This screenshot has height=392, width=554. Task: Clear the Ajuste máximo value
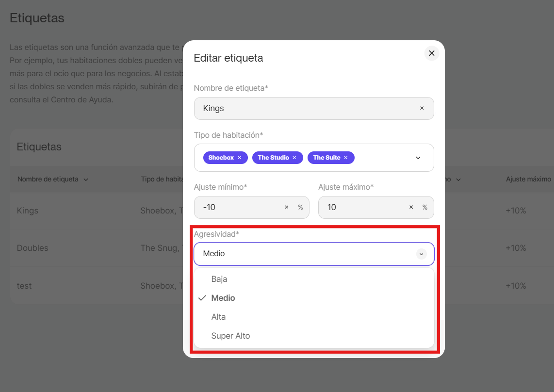point(411,207)
